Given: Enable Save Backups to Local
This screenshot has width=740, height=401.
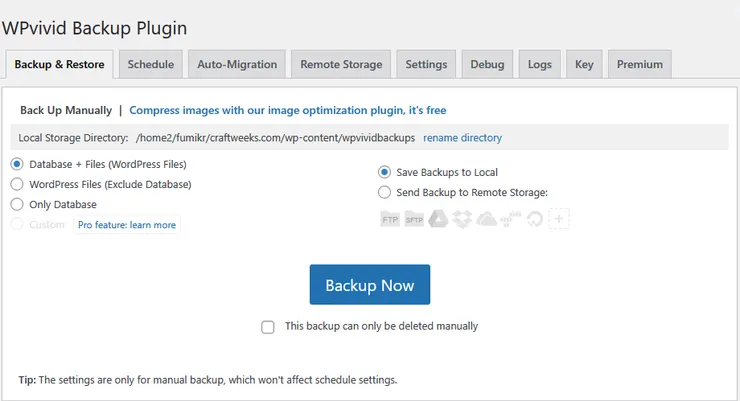Looking at the screenshot, I should click(385, 172).
